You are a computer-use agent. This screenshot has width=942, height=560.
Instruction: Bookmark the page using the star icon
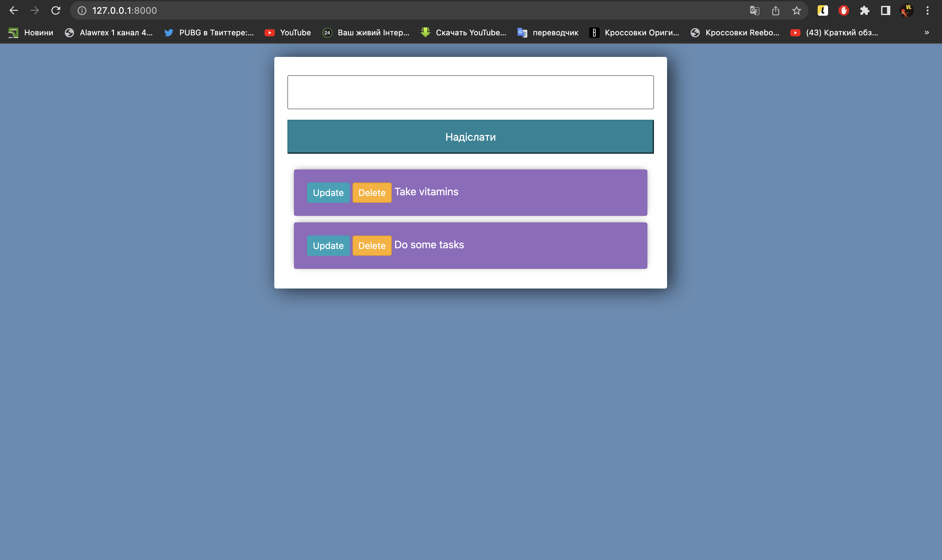click(796, 10)
